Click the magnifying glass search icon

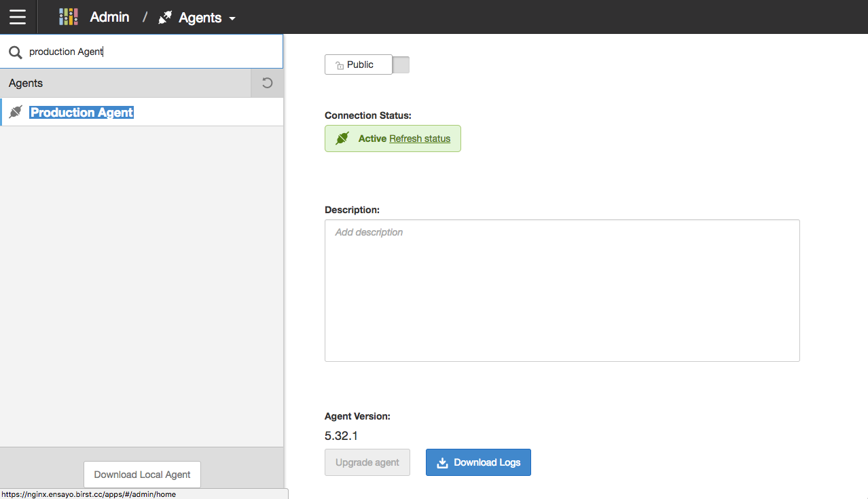click(15, 52)
